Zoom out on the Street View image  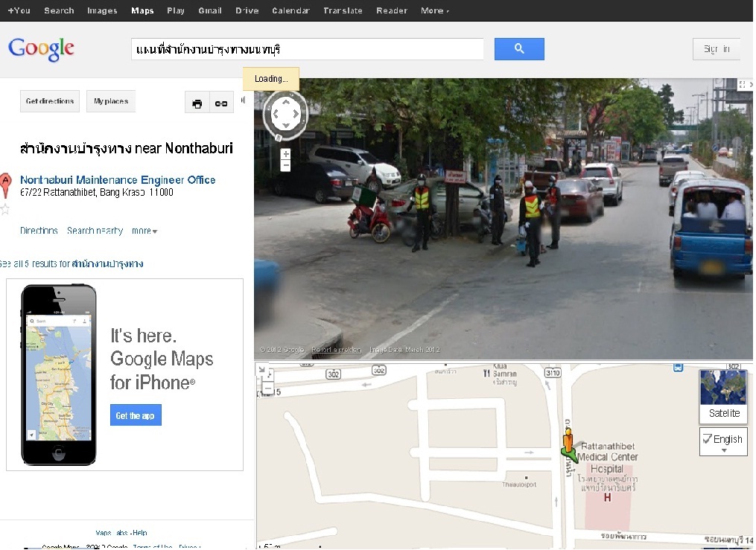tap(285, 166)
